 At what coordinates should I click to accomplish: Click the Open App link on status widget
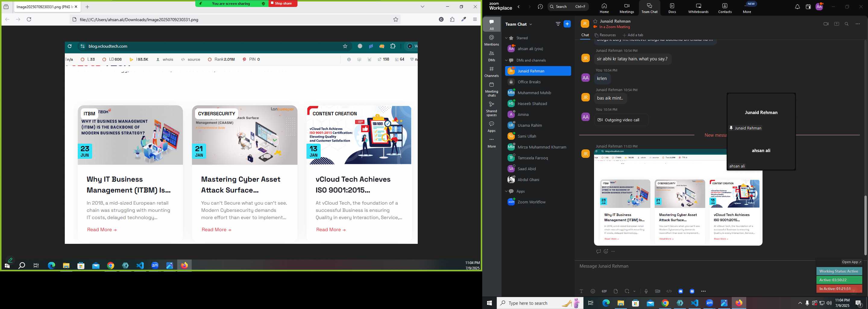tap(851, 262)
